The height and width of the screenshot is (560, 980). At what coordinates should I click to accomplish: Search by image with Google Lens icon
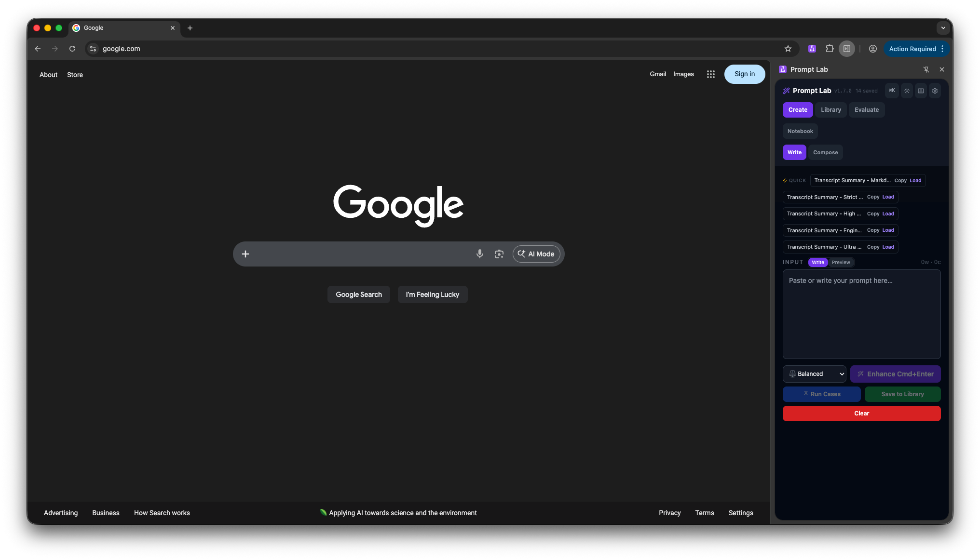tap(499, 254)
